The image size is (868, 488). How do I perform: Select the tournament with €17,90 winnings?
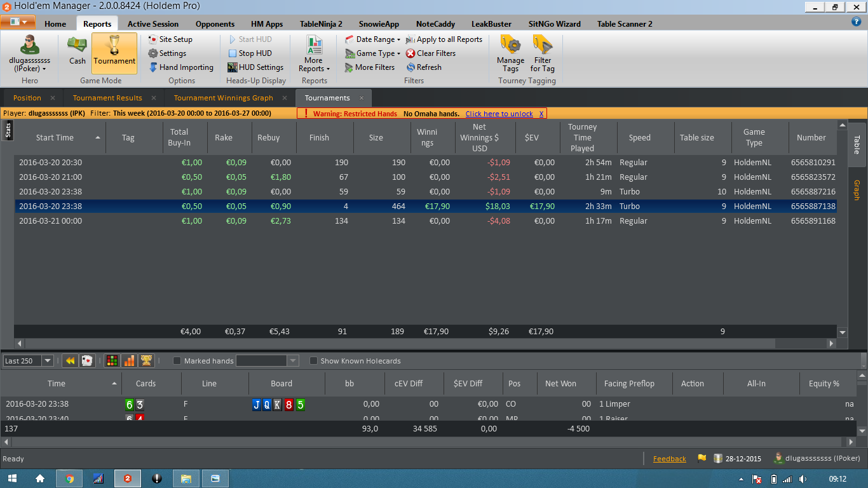pos(425,207)
